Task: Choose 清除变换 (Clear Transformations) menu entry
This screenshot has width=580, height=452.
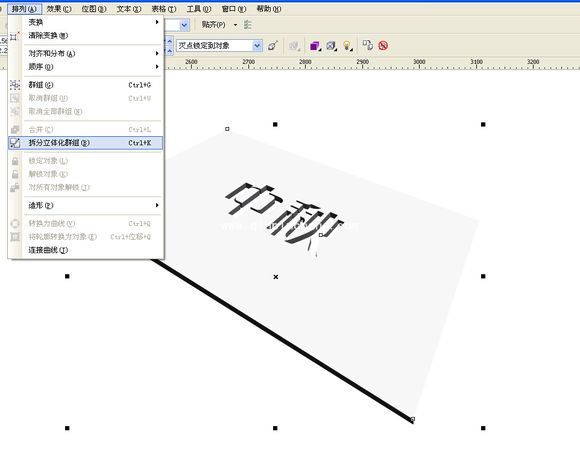Action: 85,36
